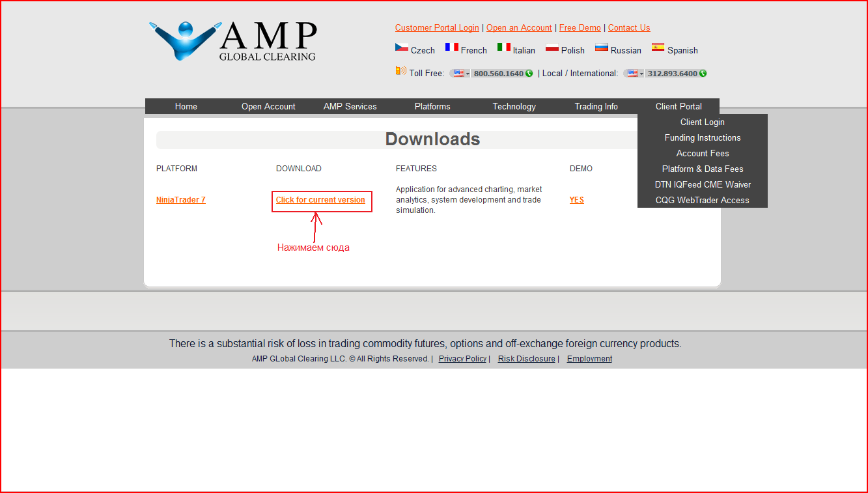Click the 'Application for advanced charting' description
Screen dimensions: 868x493
(469, 200)
